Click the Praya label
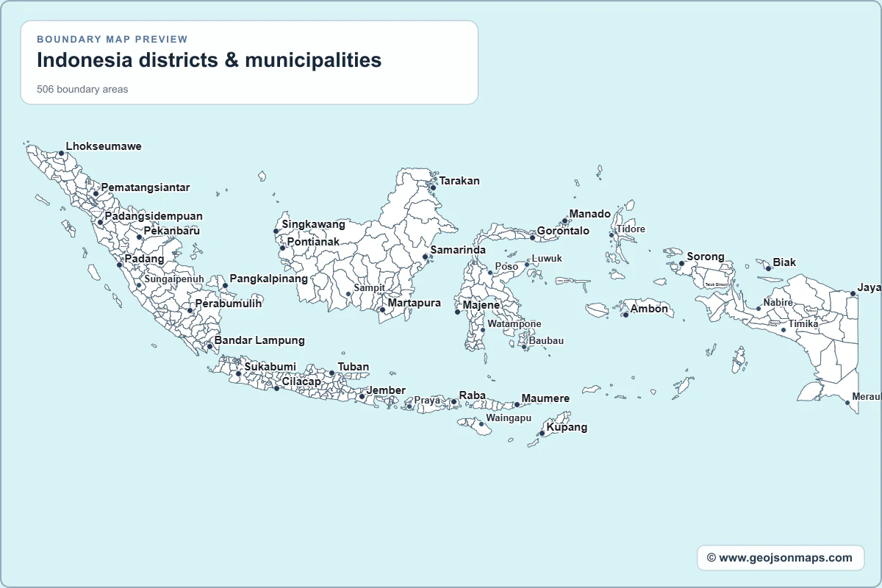Screen dimensions: 882x588 [428, 401]
